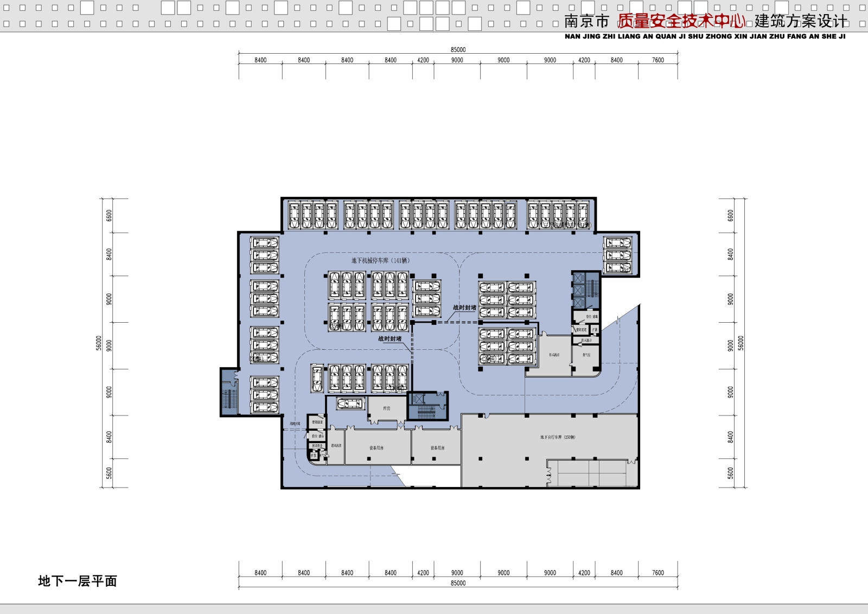The height and width of the screenshot is (614, 868).
Task: Click the 战时封堵 label beside the dashed double line
Action: pos(465,308)
